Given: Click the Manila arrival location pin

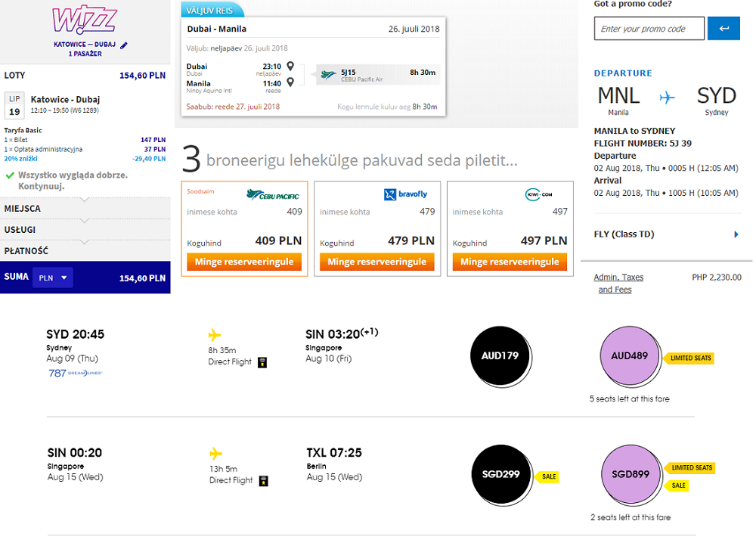Looking at the screenshot, I should pyautogui.click(x=290, y=82).
